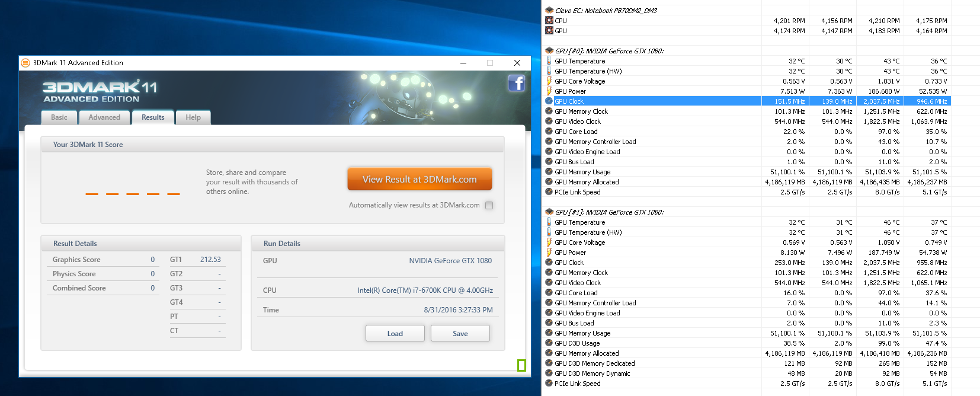The image size is (980, 396).
Task: Open the Advanced tab in 3DMark
Action: tap(104, 117)
